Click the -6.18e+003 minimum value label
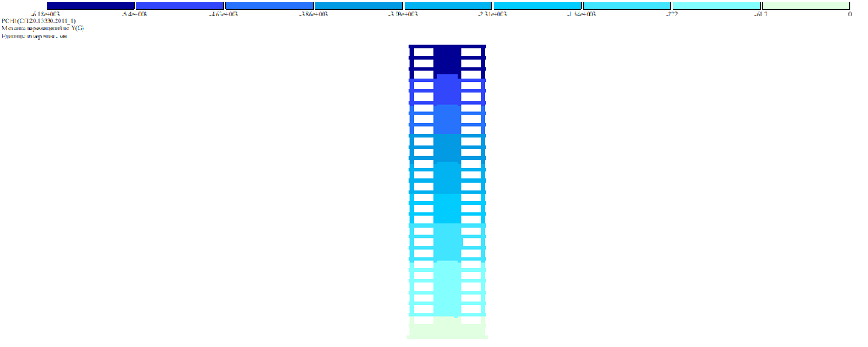The height and width of the screenshot is (347, 868). click(x=44, y=15)
